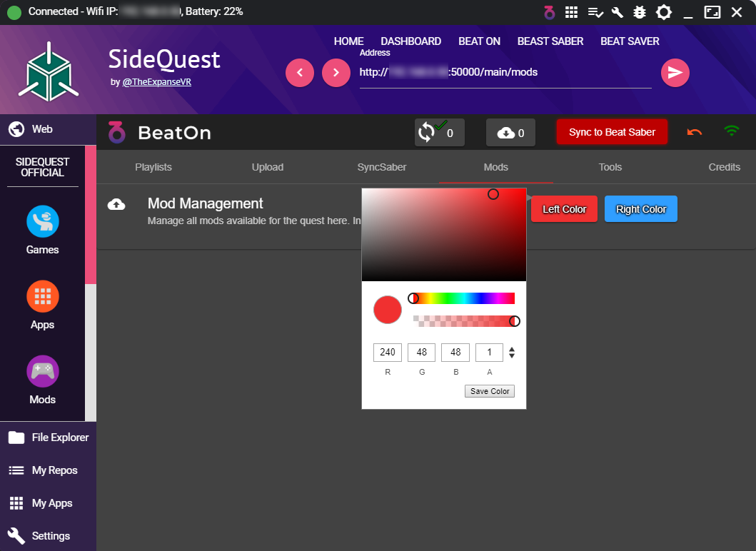Open the BEAT ON nav link
The image size is (756, 551).
coord(479,41)
